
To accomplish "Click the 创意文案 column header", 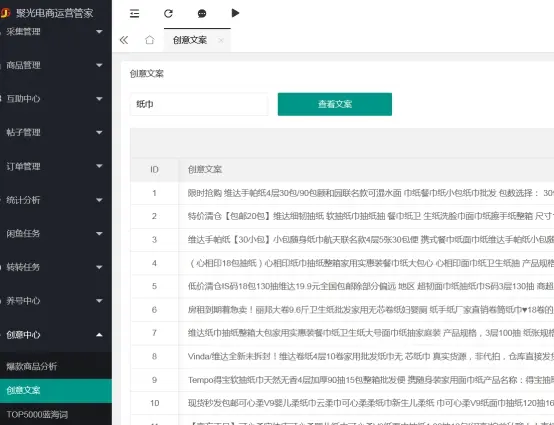I will click(x=205, y=170).
